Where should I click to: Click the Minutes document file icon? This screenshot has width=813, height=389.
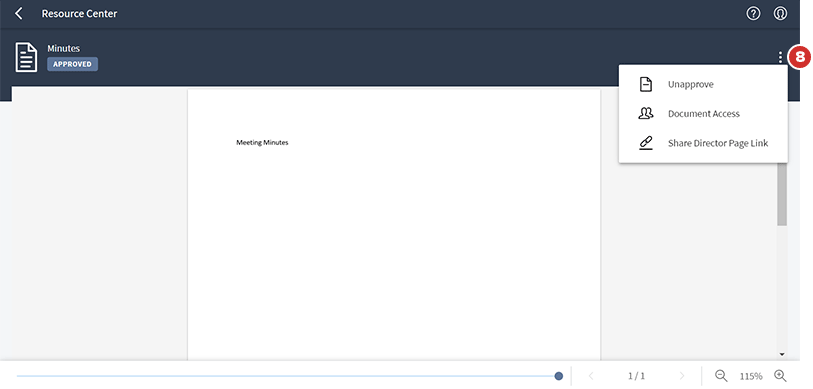point(26,58)
